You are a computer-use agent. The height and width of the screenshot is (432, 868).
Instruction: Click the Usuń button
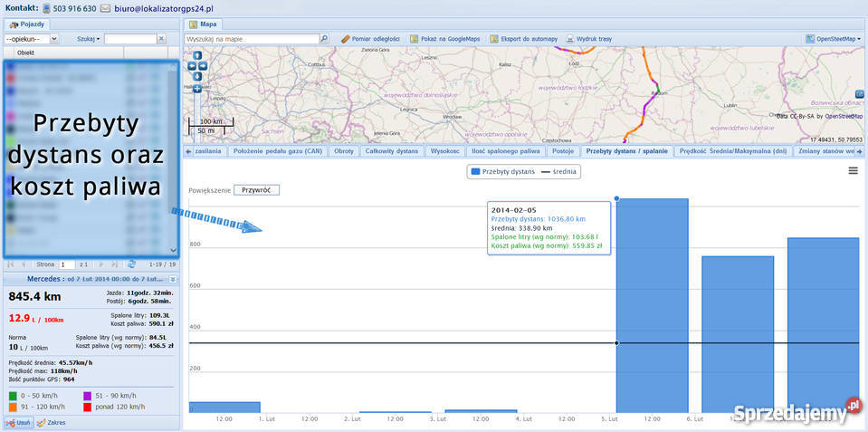click(x=18, y=423)
